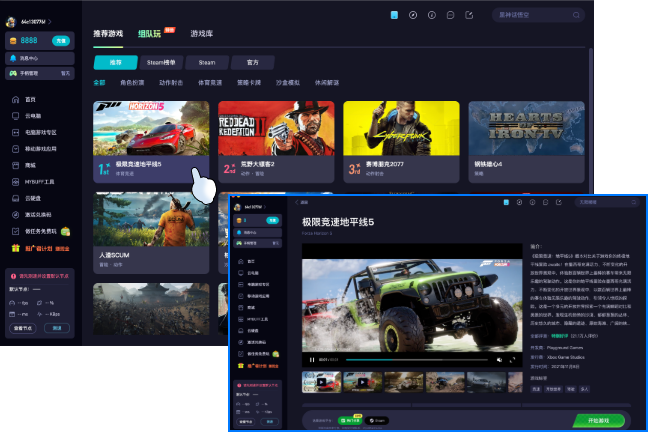Screen dimensions: 648x432
Task: Open the Cyberpunk 2077 game card
Action: 401,142
